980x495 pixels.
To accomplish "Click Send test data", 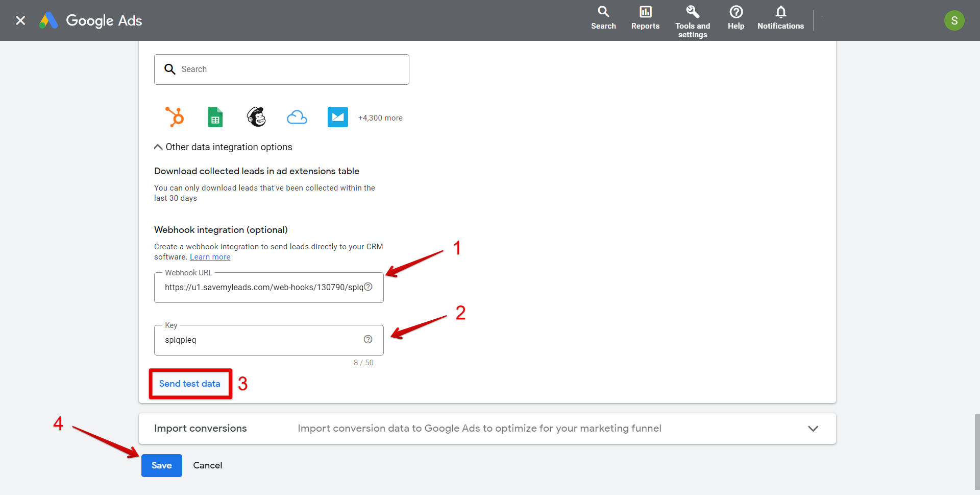I will click(x=190, y=384).
